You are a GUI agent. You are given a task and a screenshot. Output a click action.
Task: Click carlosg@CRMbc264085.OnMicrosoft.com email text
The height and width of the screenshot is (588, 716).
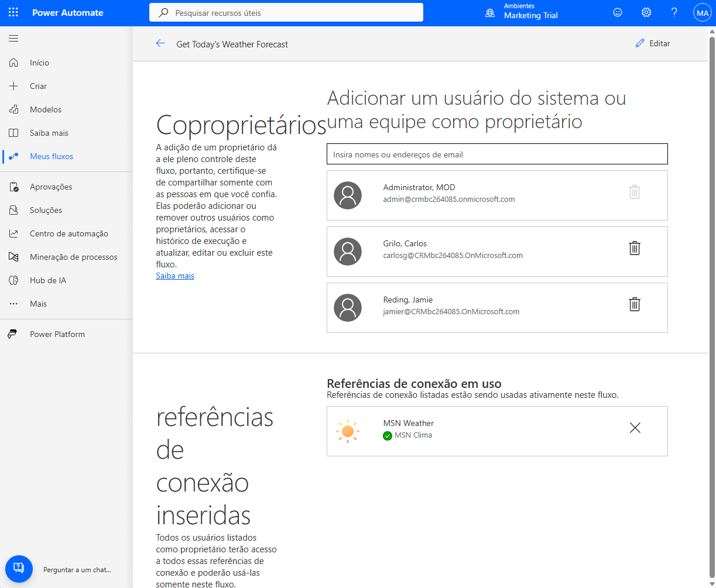coord(453,255)
